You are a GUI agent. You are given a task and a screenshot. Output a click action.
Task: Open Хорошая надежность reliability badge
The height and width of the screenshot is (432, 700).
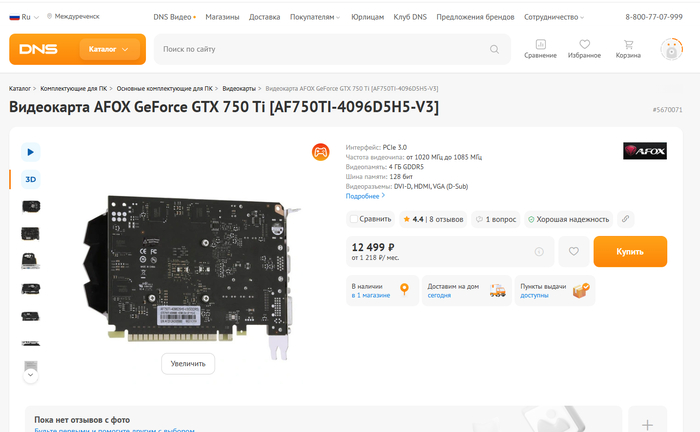(x=568, y=219)
